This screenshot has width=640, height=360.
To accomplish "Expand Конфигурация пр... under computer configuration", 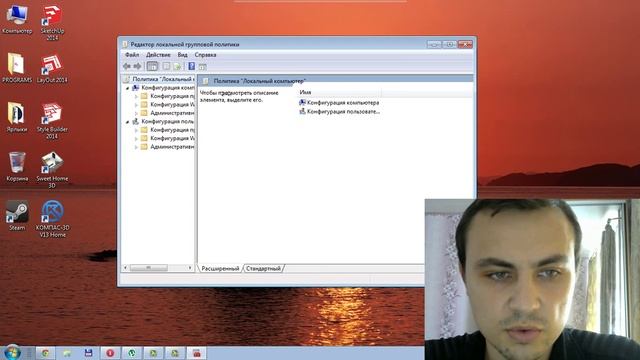I will pyautogui.click(x=136, y=96).
